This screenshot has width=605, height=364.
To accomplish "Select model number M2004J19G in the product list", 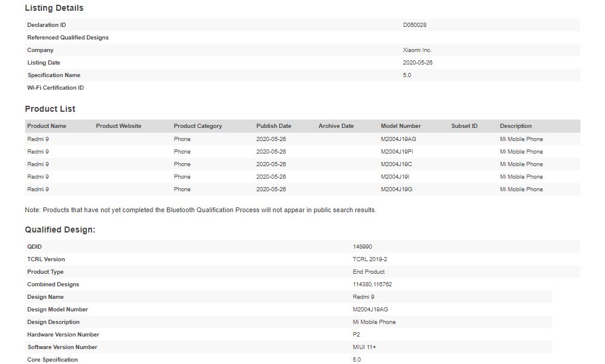I will tap(396, 189).
